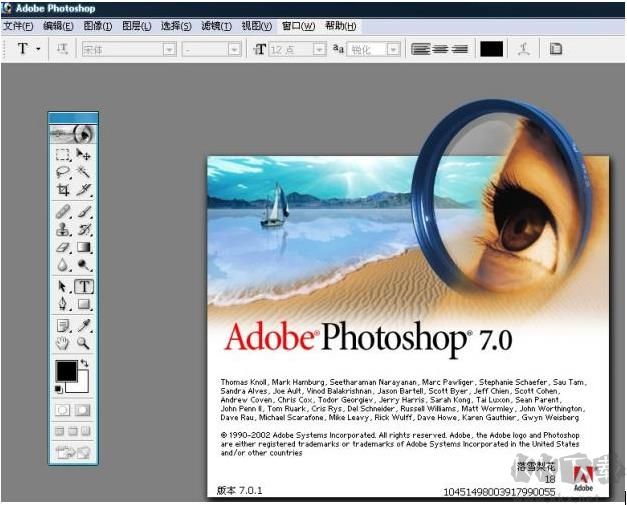Open the 选择(S) menu
This screenshot has width=627, height=505.
176,26
